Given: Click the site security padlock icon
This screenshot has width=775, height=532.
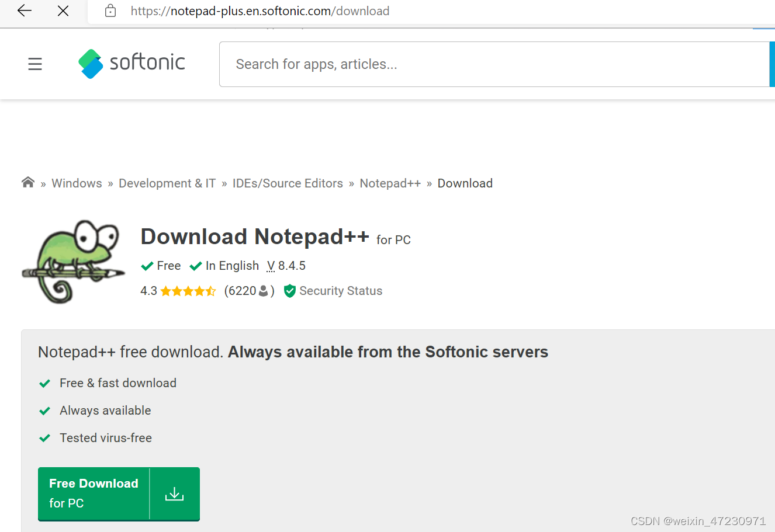Looking at the screenshot, I should tap(110, 11).
